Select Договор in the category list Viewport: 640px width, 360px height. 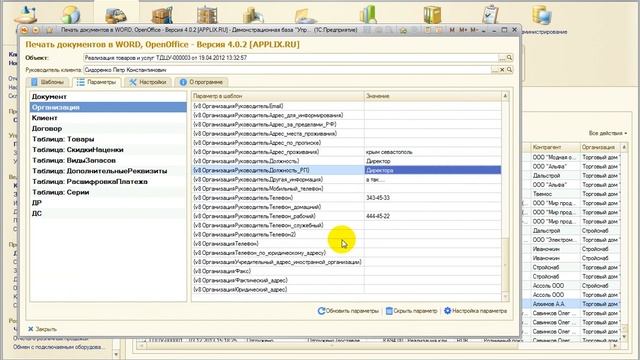click(108, 129)
